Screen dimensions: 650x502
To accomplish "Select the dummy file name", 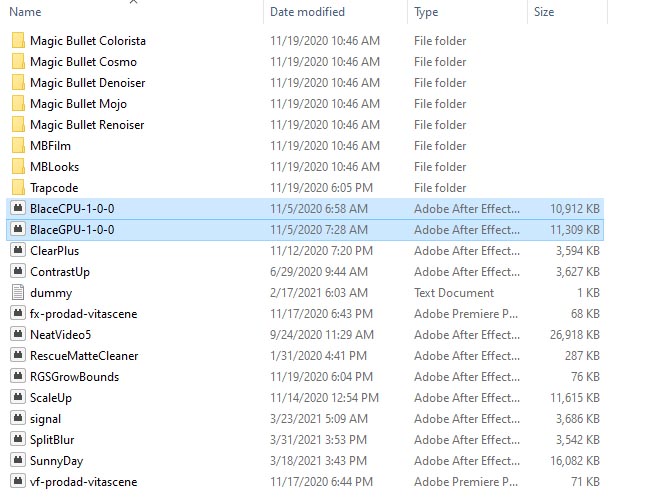I will tap(51, 293).
